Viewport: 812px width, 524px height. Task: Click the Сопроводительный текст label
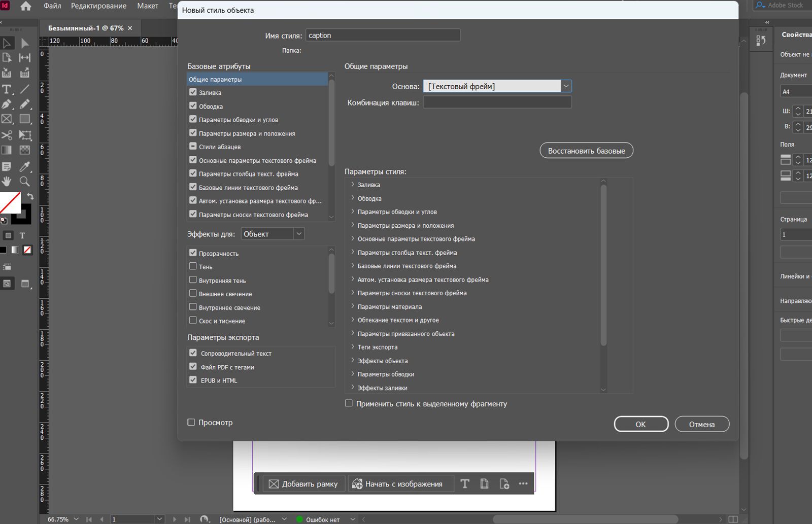click(236, 354)
